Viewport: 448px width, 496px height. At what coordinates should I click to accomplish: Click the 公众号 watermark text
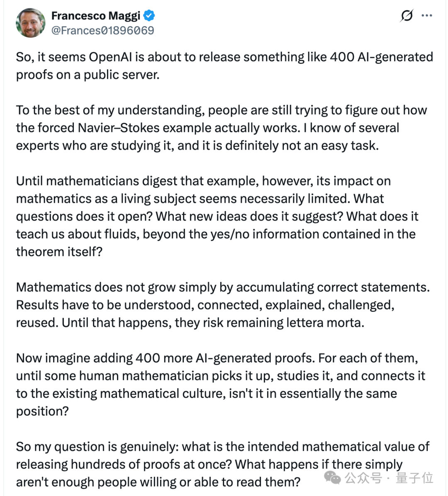tap(363, 478)
